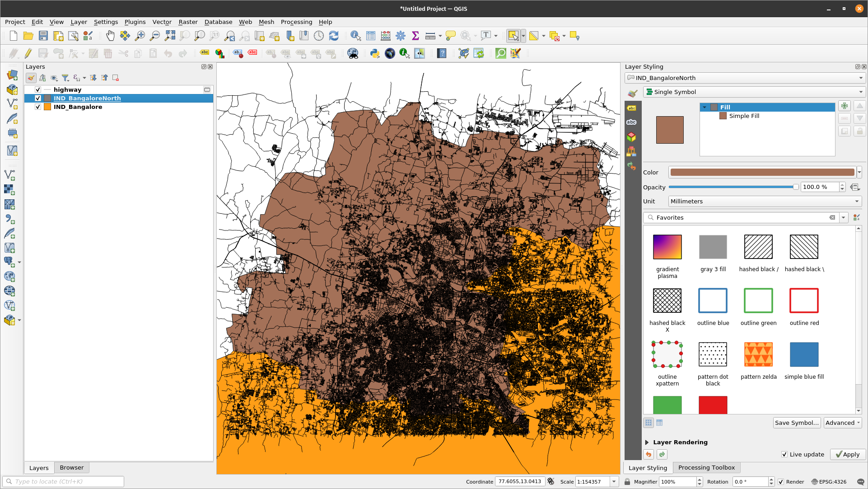Click the Processing menu item

[296, 22]
